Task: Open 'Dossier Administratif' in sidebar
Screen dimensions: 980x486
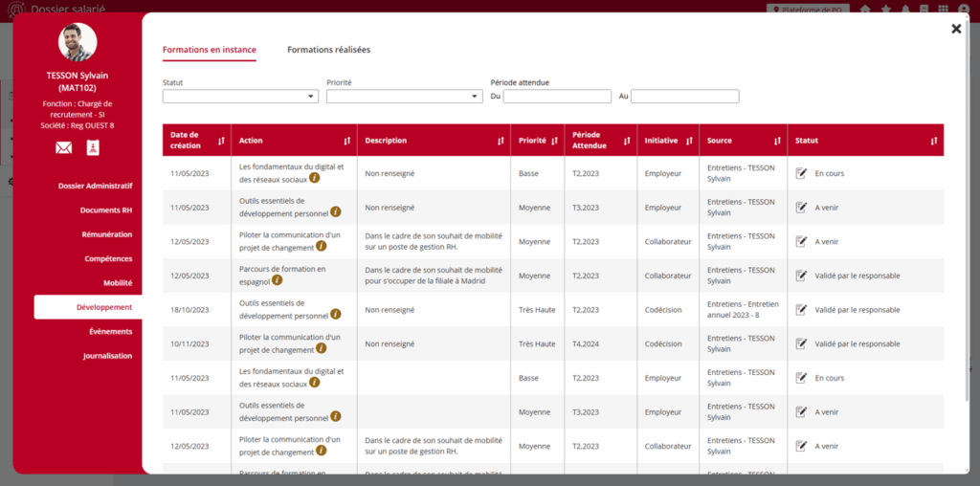Action: tap(95, 186)
